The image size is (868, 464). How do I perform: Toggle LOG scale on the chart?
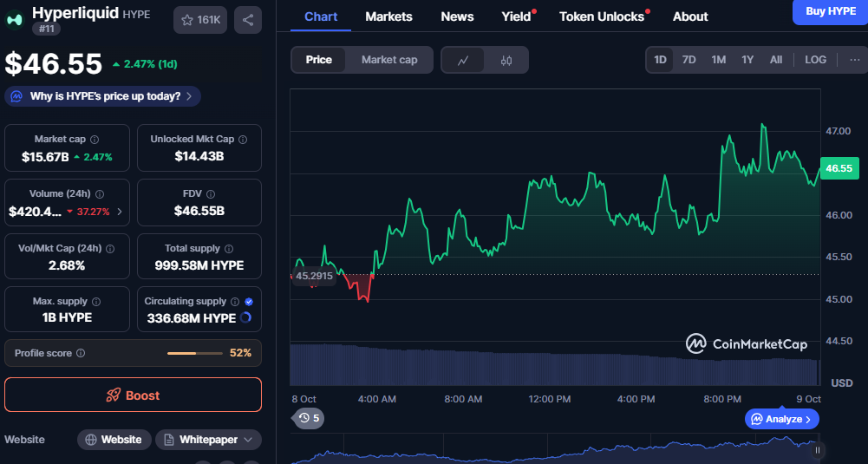(x=815, y=60)
